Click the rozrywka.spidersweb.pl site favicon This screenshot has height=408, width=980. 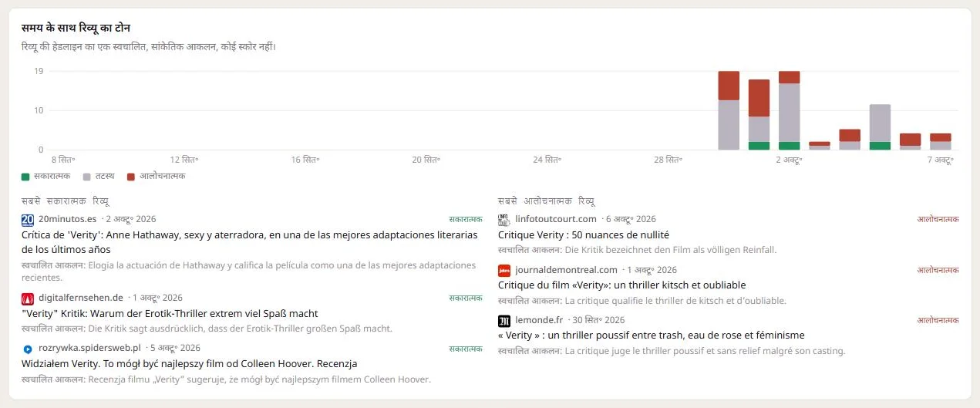[x=28, y=348]
